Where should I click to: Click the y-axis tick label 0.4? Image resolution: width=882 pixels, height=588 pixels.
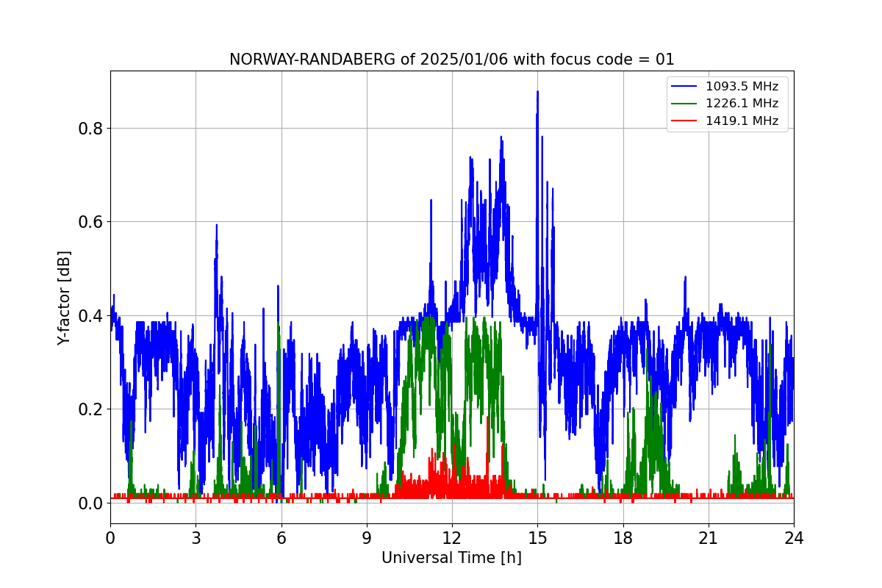(x=90, y=316)
